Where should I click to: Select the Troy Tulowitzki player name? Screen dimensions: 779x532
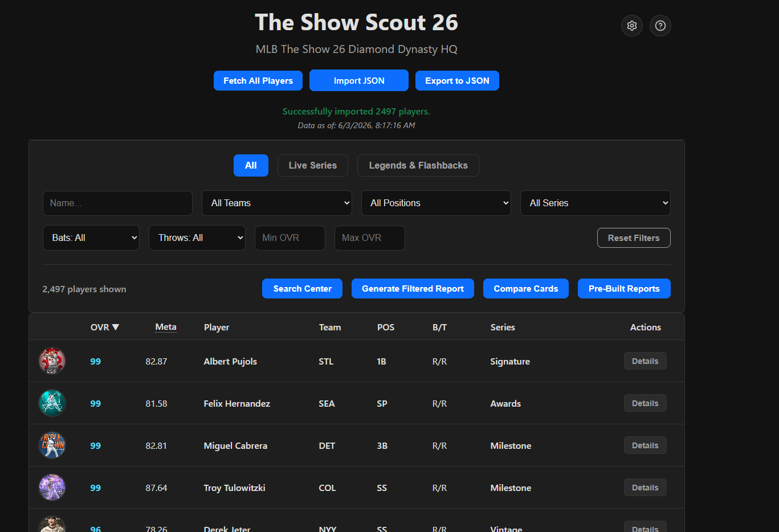(234, 488)
